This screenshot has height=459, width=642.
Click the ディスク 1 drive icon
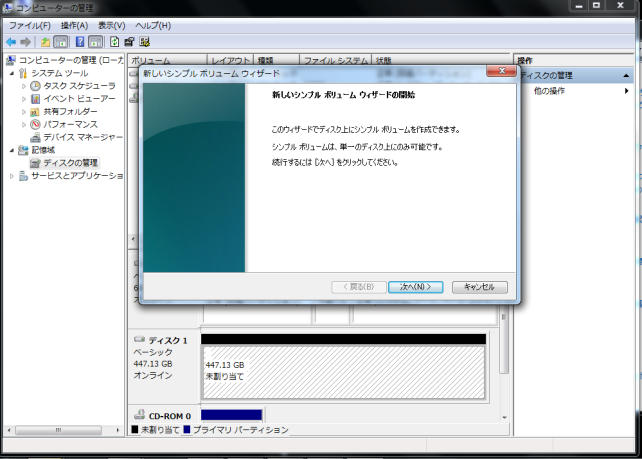coord(140,339)
